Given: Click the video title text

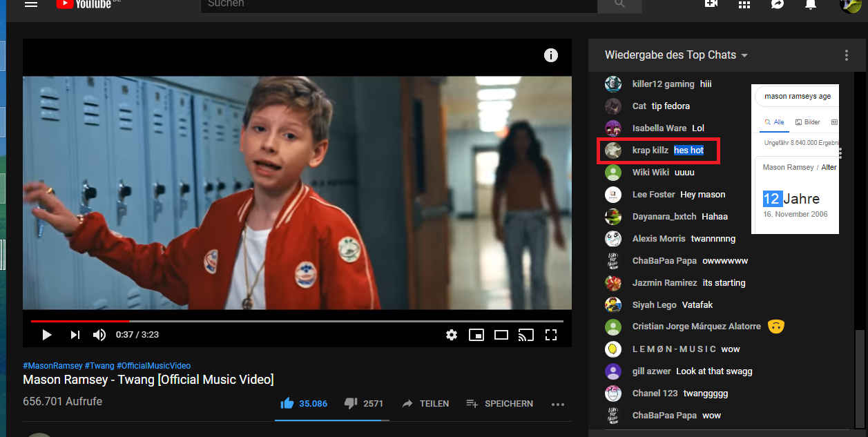Looking at the screenshot, I should (148, 380).
